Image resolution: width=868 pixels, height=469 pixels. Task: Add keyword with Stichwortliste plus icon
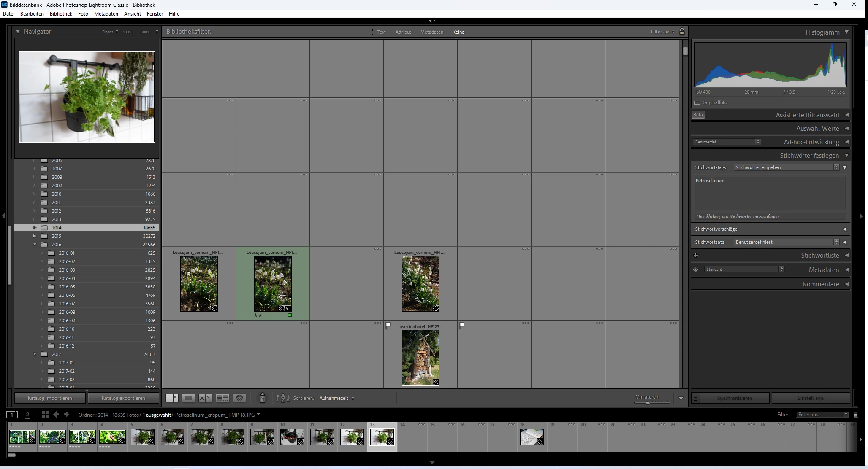696,255
